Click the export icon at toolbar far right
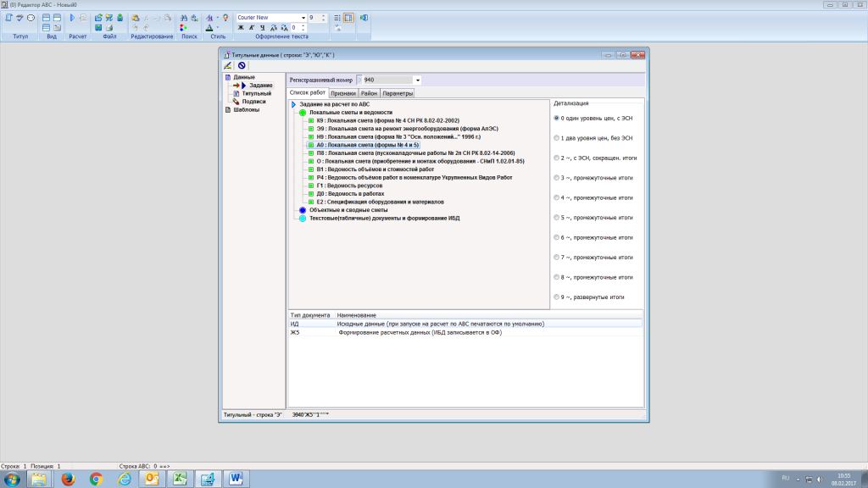Viewport: 868px width, 488px height. click(364, 18)
